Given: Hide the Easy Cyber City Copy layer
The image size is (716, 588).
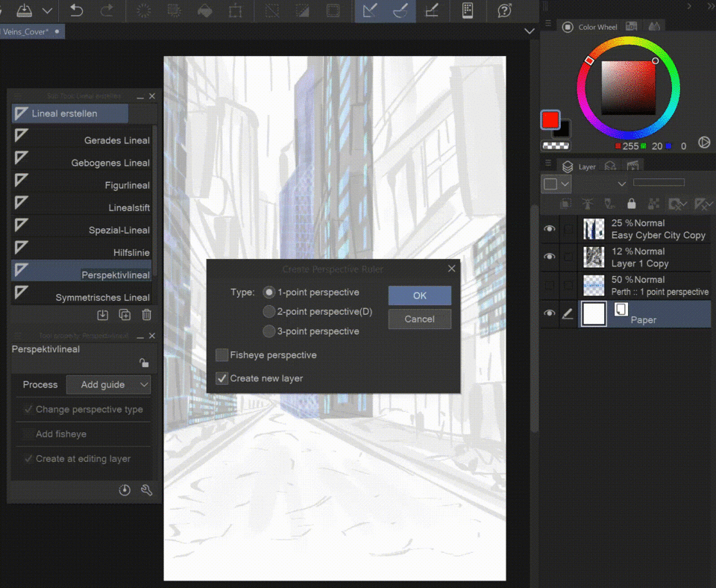Looking at the screenshot, I should 550,229.
